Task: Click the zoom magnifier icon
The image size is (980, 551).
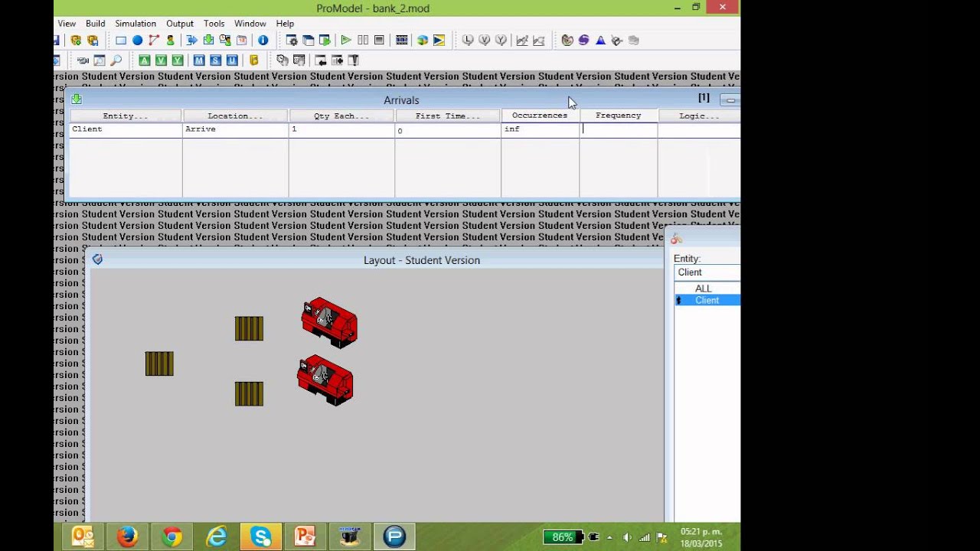Action: [x=116, y=60]
